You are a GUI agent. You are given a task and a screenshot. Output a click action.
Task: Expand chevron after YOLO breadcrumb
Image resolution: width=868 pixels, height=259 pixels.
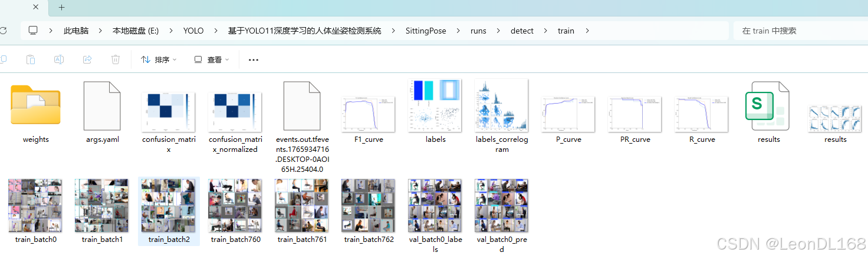(216, 31)
